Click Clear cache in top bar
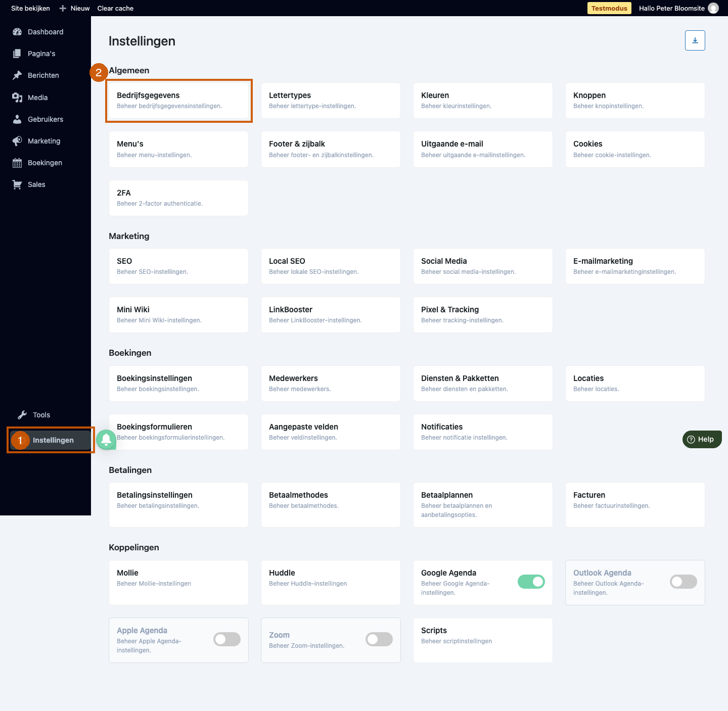This screenshot has width=728, height=711. pyautogui.click(x=115, y=8)
